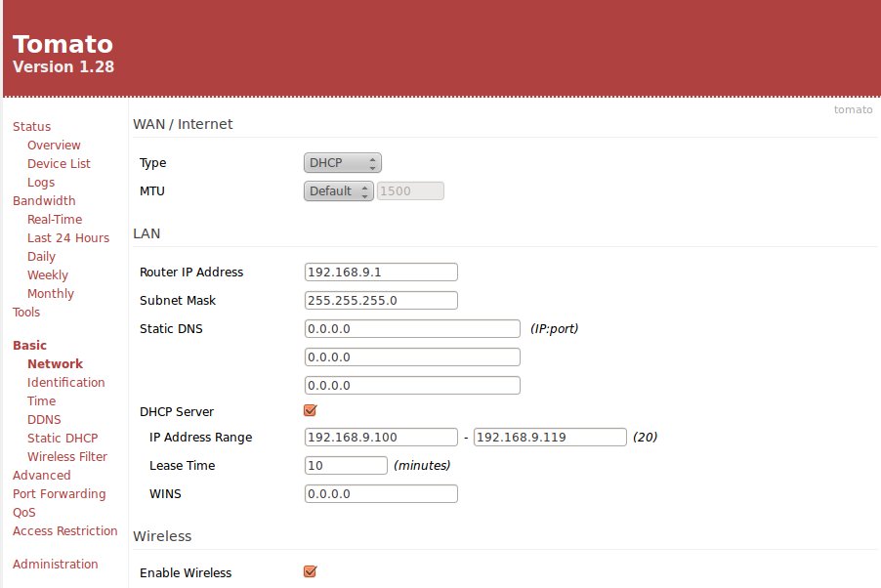Image resolution: width=881 pixels, height=588 pixels.
Task: Open Monthly bandwidth page
Action: [x=51, y=293]
